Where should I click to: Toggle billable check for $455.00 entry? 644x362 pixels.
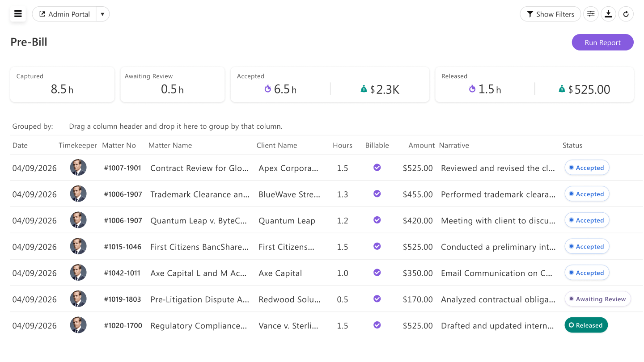(x=377, y=194)
